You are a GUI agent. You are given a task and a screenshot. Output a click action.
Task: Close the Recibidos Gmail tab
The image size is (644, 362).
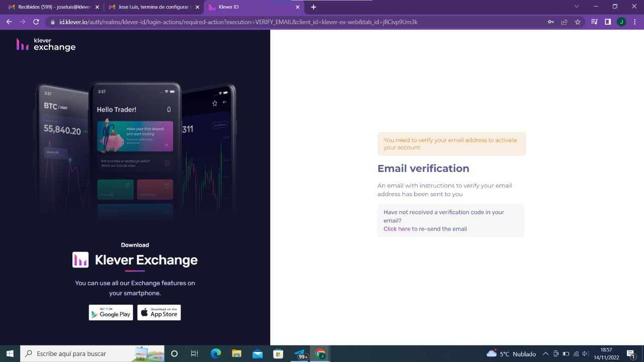[96, 7]
